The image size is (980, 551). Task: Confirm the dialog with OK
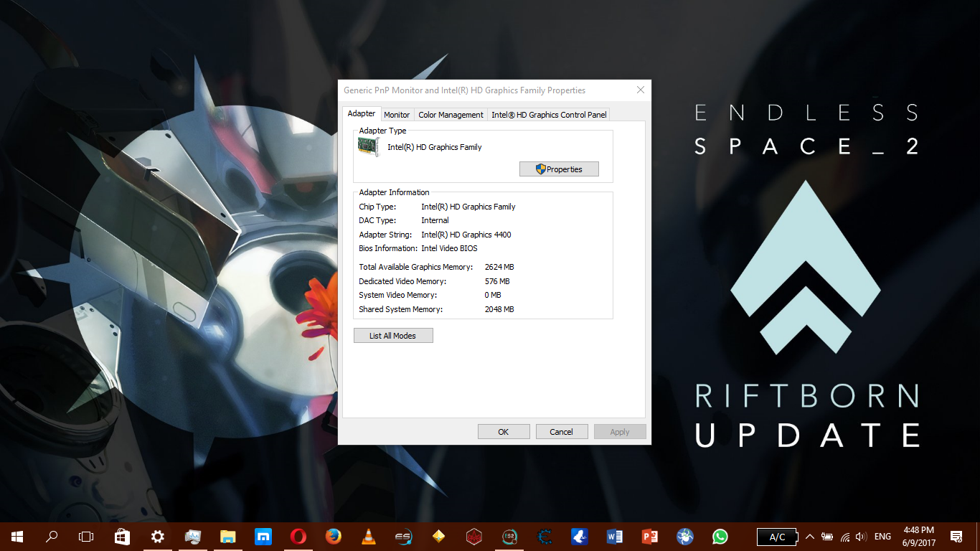tap(504, 432)
